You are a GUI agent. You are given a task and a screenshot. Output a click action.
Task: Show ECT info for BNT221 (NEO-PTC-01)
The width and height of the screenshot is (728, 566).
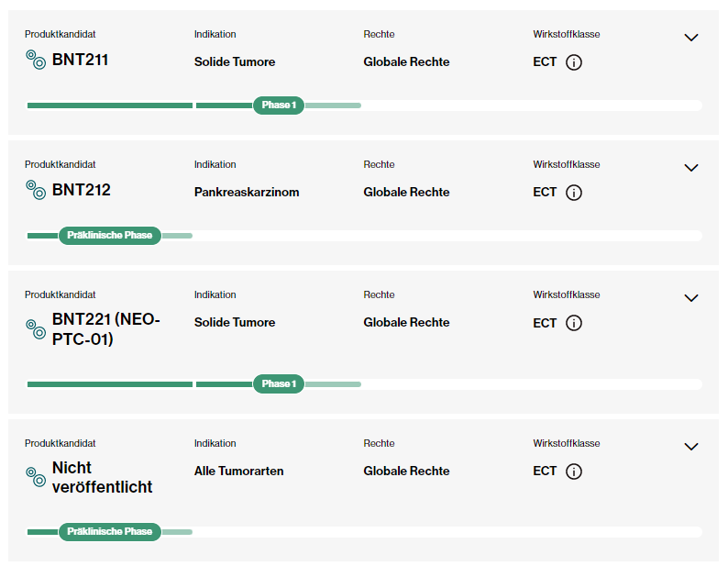pos(574,323)
